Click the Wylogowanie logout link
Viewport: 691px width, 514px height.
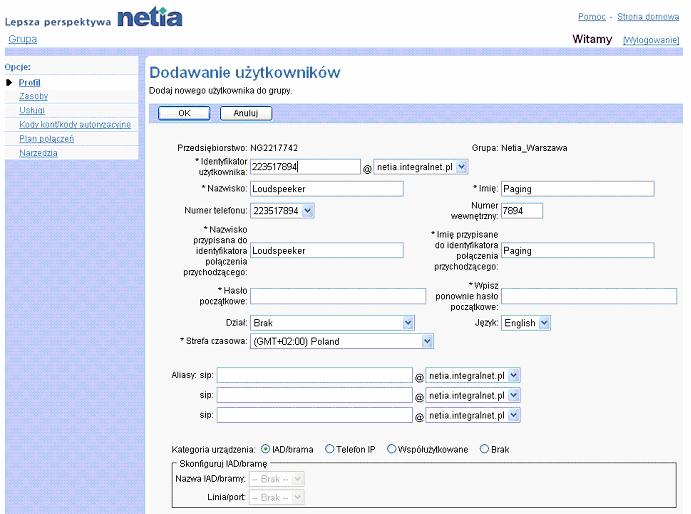click(x=651, y=40)
